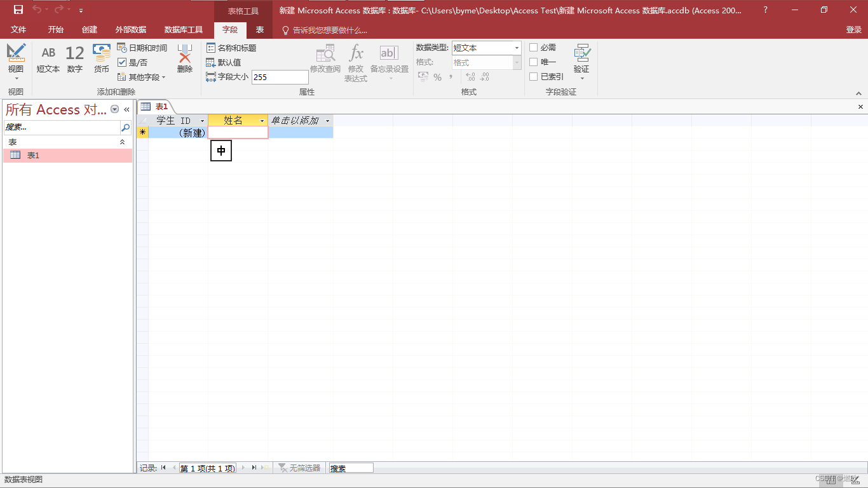Open the 验证 validation menu
Image resolution: width=868 pixels, height=488 pixels.
point(581,62)
